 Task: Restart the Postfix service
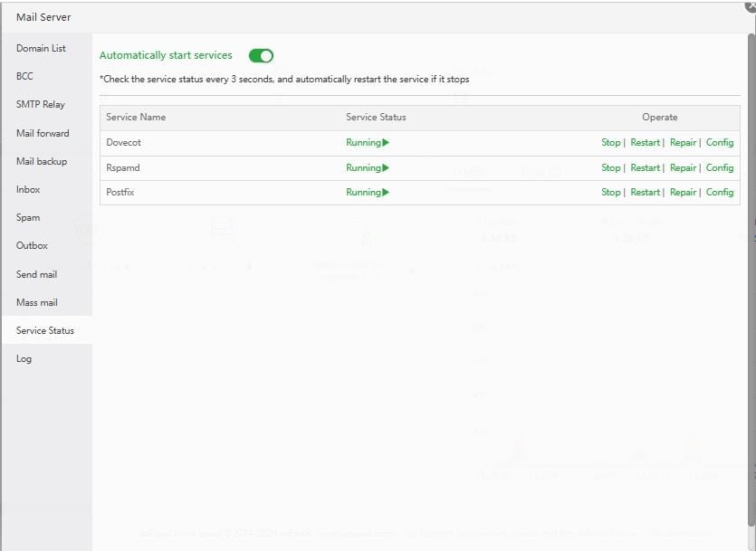(x=645, y=192)
